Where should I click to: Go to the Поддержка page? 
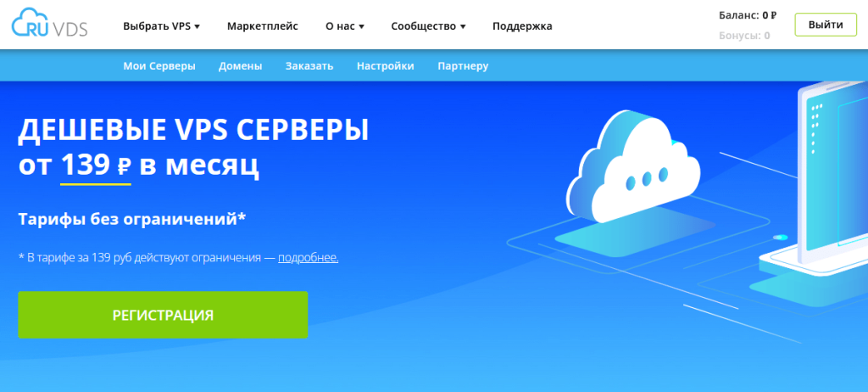coord(522,26)
